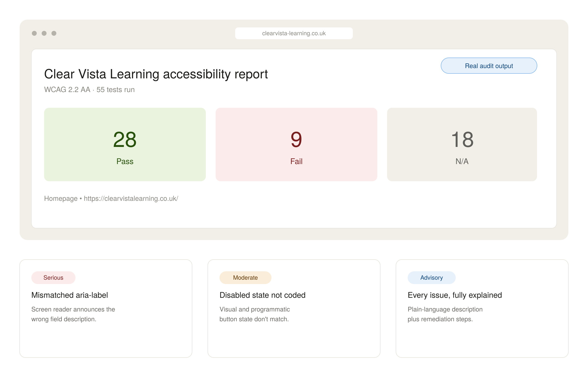Click the clearvista-learning.co.uk address bar
This screenshot has width=588, height=382.
(294, 33)
